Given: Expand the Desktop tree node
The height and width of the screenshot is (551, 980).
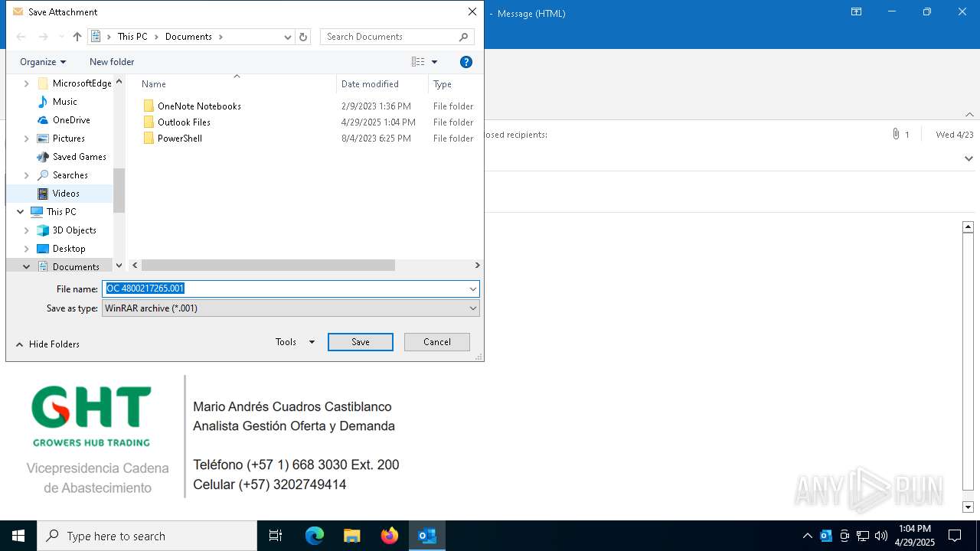Looking at the screenshot, I should coord(27,249).
